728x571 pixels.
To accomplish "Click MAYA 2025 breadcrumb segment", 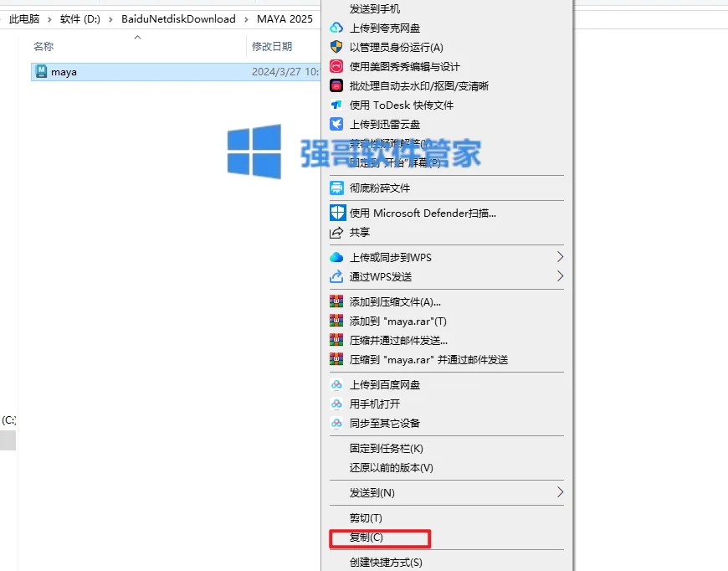I will coord(285,19).
